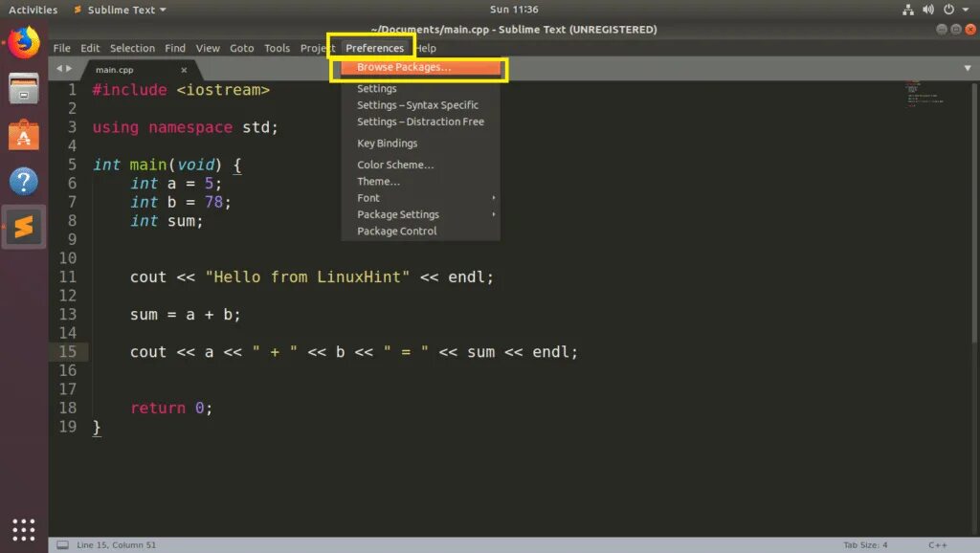
Task: Change Tab Size: 4 in status bar
Action: (x=865, y=545)
